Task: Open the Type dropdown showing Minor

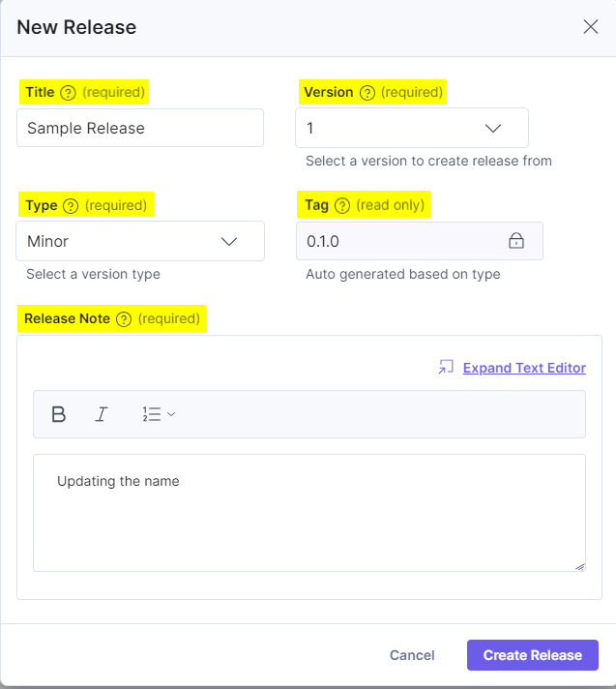Action: click(x=140, y=241)
